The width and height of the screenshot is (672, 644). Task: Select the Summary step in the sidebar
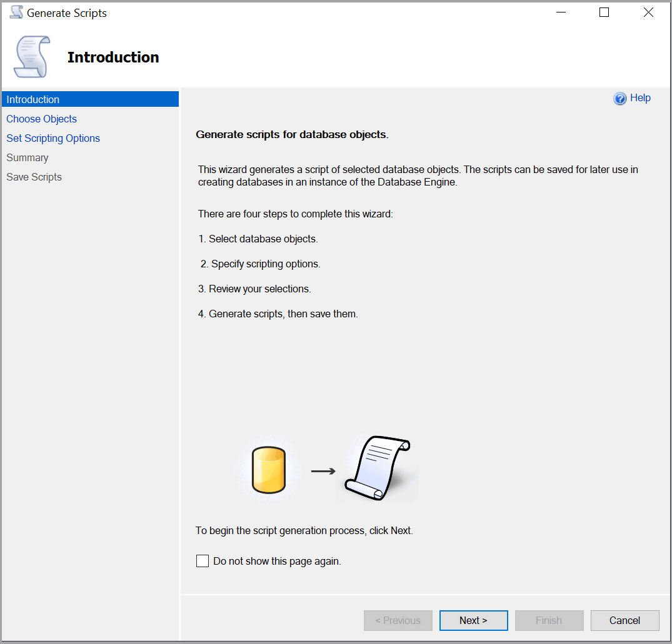tap(28, 157)
